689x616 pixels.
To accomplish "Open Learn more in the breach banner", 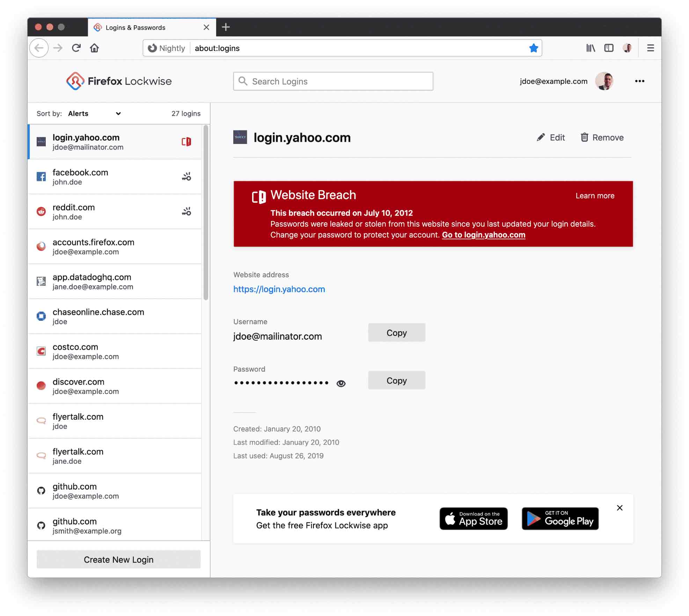I will 594,196.
